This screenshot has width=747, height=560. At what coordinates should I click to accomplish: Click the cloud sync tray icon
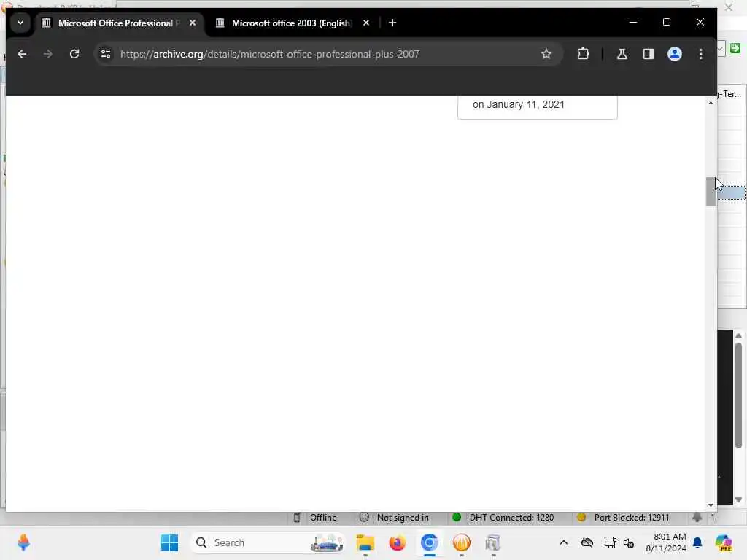tap(587, 542)
